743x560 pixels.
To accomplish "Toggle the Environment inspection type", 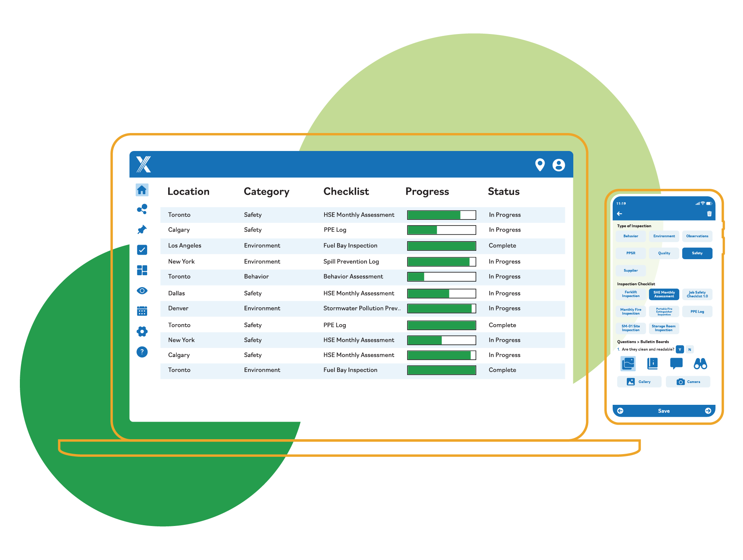I will [664, 237].
